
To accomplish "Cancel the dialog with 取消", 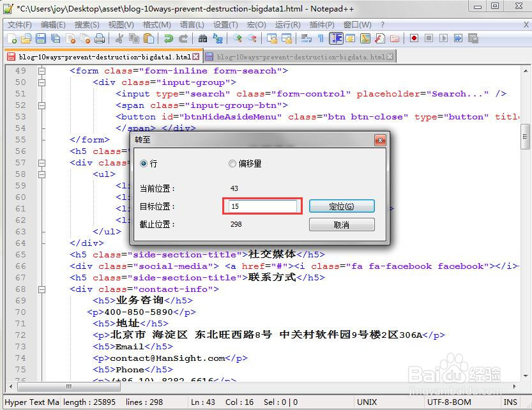I will click(342, 224).
